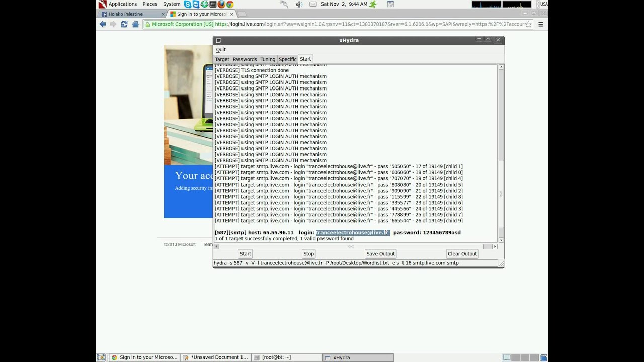Viewport: 644px width, 362px height.
Task: Switch to the Specific tab
Action: [x=287, y=59]
